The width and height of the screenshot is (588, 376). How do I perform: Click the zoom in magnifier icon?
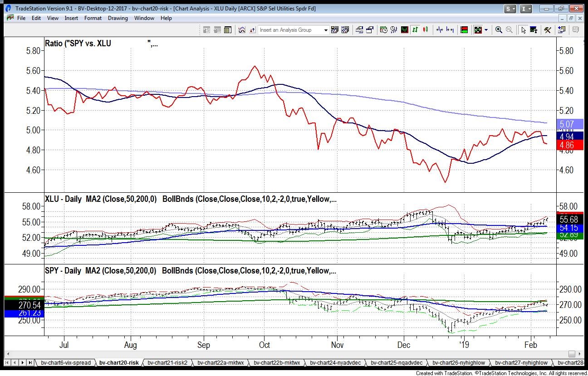pyautogui.click(x=499, y=30)
